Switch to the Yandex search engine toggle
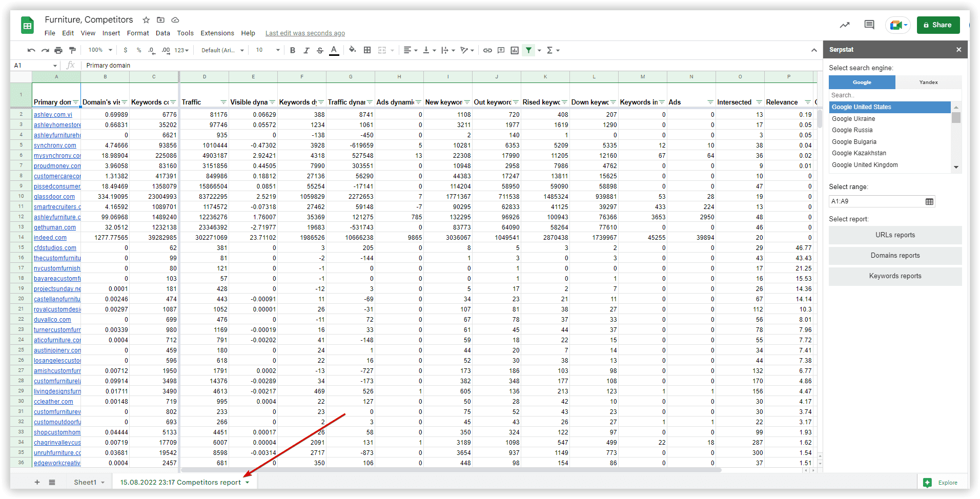Image resolution: width=980 pixels, height=499 pixels. [928, 82]
